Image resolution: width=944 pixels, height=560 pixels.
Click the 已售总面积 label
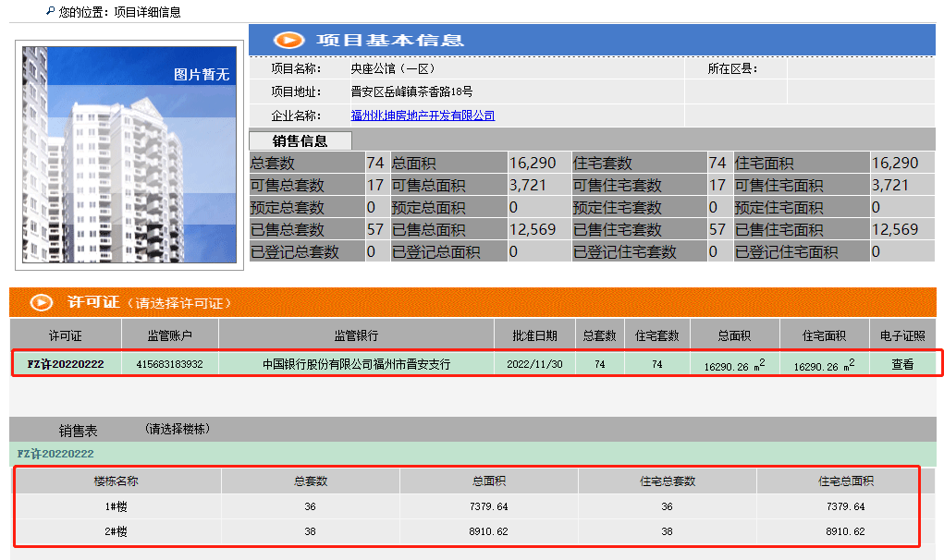(x=429, y=230)
